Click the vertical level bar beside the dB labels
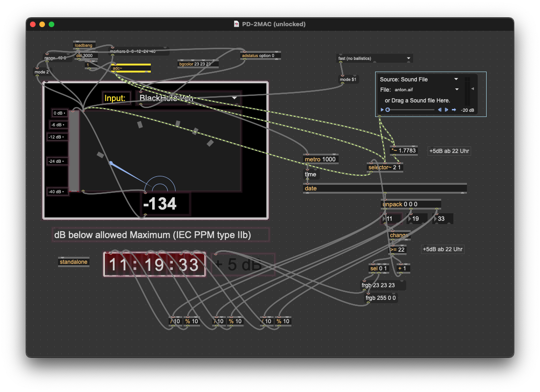The image size is (540, 392). (x=74, y=151)
